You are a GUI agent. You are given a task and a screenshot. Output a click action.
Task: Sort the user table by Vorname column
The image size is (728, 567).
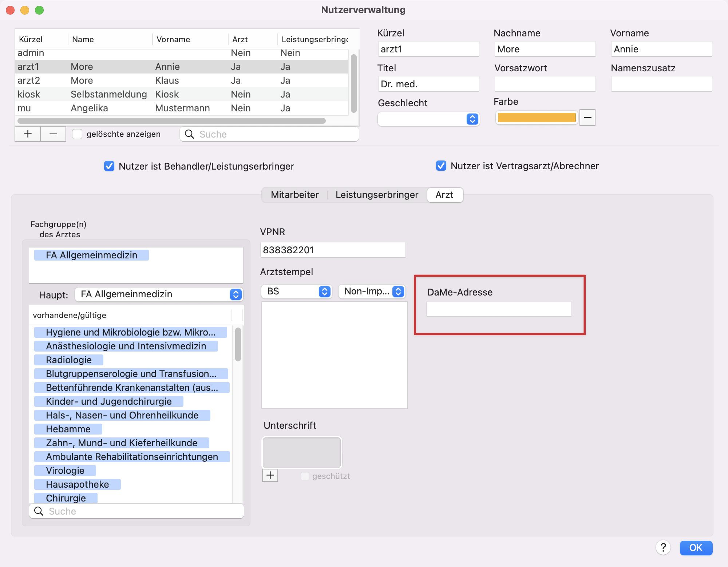coord(190,39)
